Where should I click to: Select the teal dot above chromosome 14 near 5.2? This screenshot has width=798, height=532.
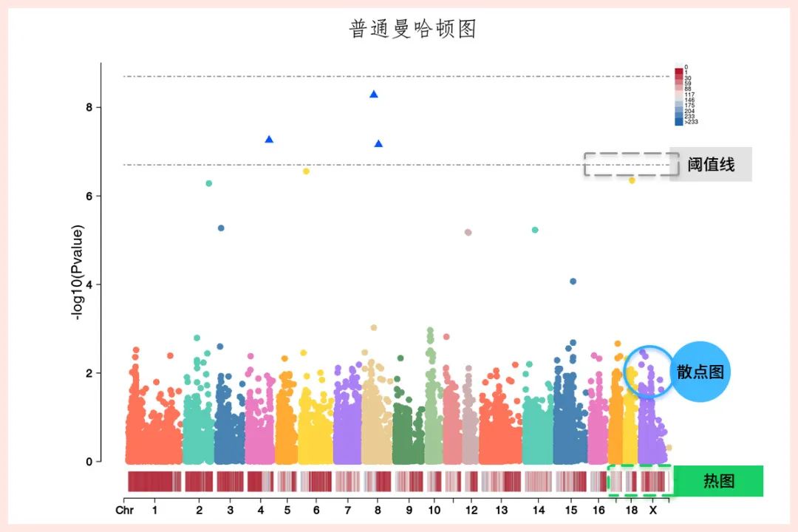pos(535,231)
